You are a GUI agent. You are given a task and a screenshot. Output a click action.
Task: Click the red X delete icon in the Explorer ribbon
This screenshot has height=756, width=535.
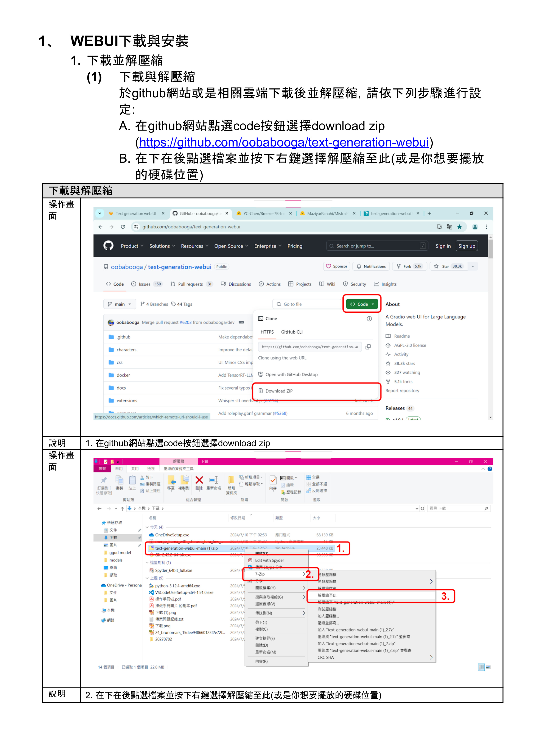coord(199,480)
